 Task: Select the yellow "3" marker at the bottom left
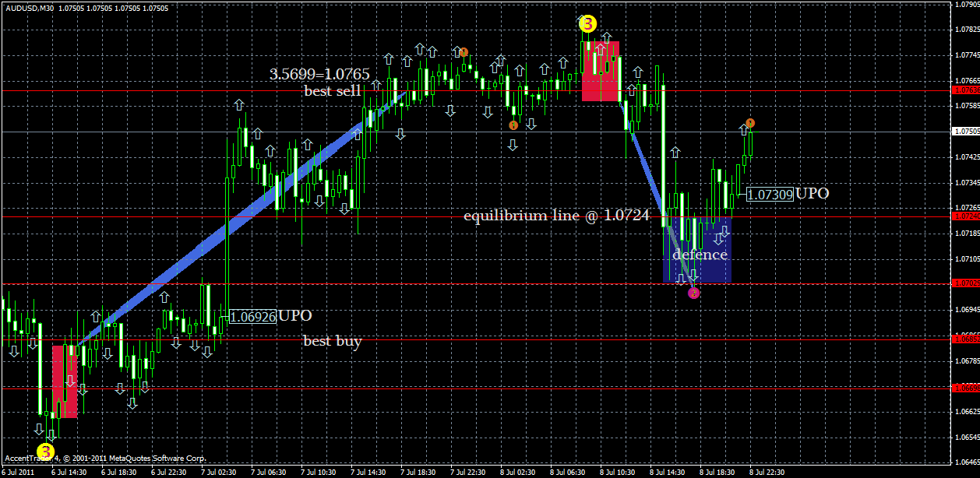point(44,451)
